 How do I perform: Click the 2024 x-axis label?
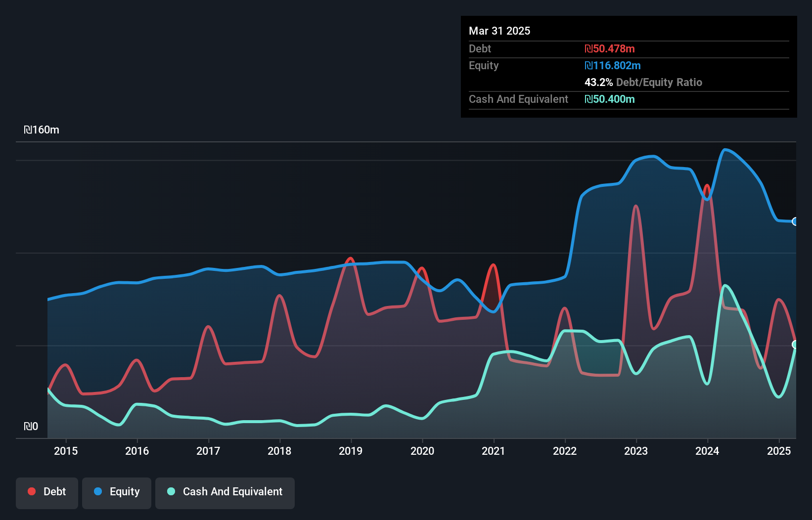(707, 451)
